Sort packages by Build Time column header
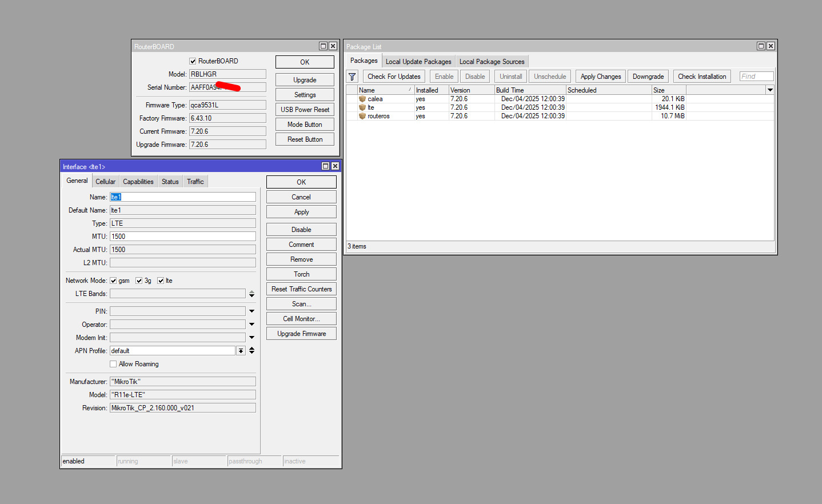Image resolution: width=822 pixels, height=504 pixels. [x=530, y=90]
